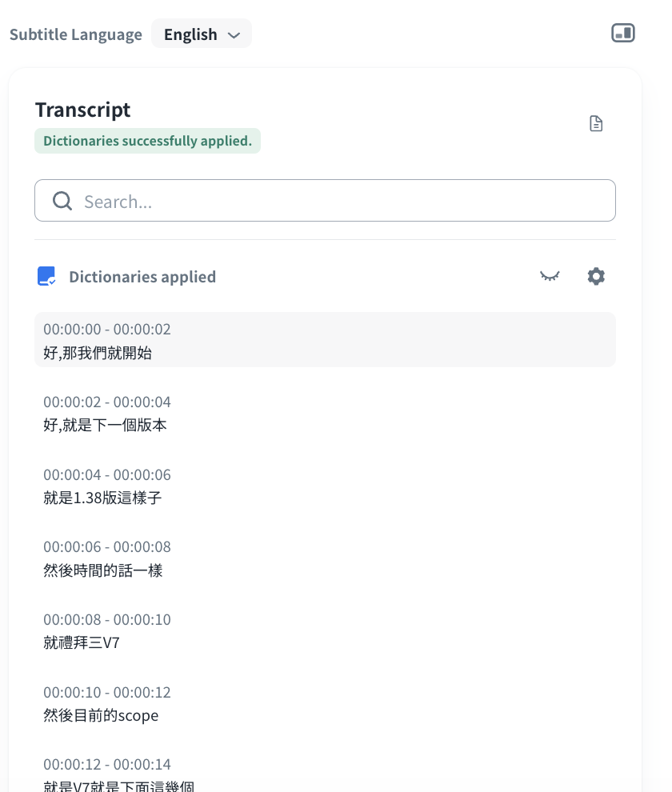This screenshot has height=792, width=672.
Task: Click the blue dictionaries applied book icon
Action: tap(46, 277)
